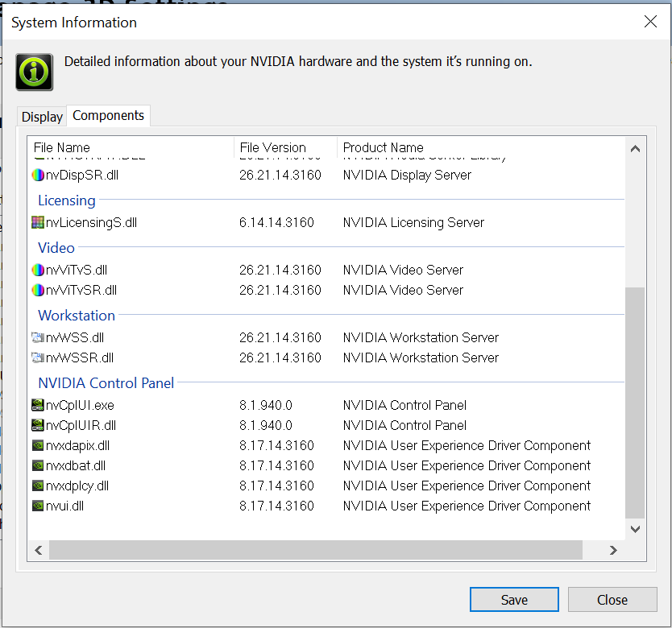This screenshot has width=672, height=628.
Task: Click the green NVIDIA info icon
Action: coord(35,72)
